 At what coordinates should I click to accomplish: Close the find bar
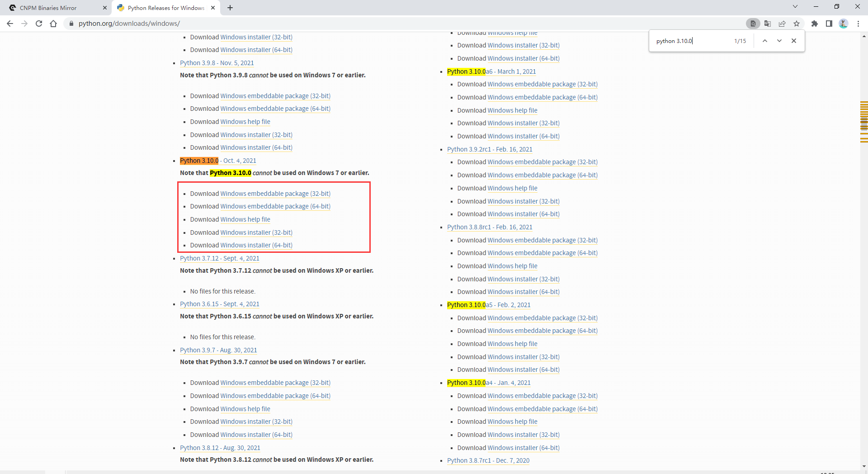[794, 41]
